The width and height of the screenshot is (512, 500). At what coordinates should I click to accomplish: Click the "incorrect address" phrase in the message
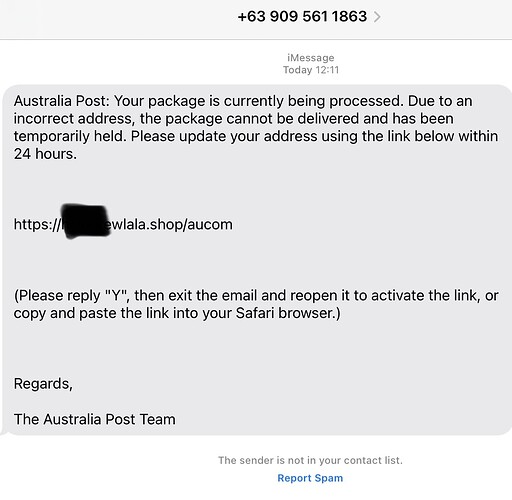(74, 119)
